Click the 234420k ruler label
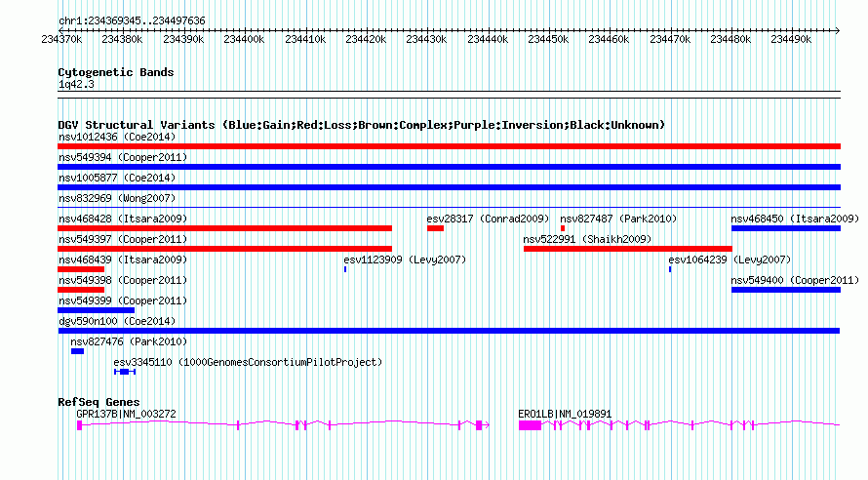 pyautogui.click(x=366, y=39)
